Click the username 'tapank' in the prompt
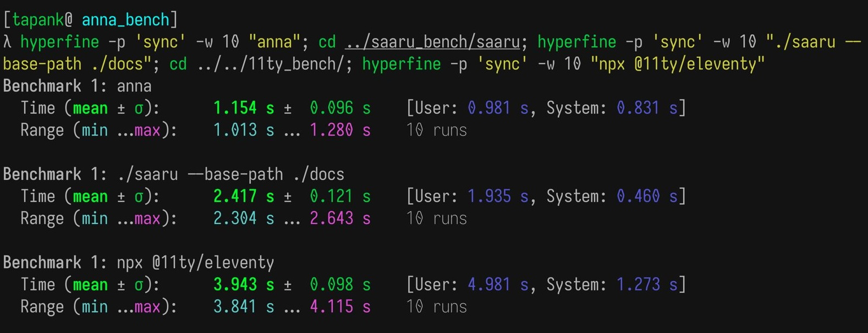Viewport: 868px width, 333px height. [x=38, y=20]
